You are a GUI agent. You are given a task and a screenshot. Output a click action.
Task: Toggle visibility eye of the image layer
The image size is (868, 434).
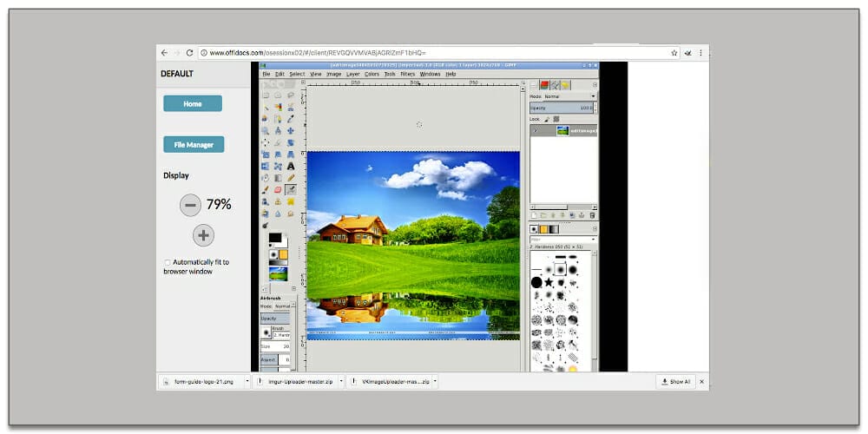point(536,131)
